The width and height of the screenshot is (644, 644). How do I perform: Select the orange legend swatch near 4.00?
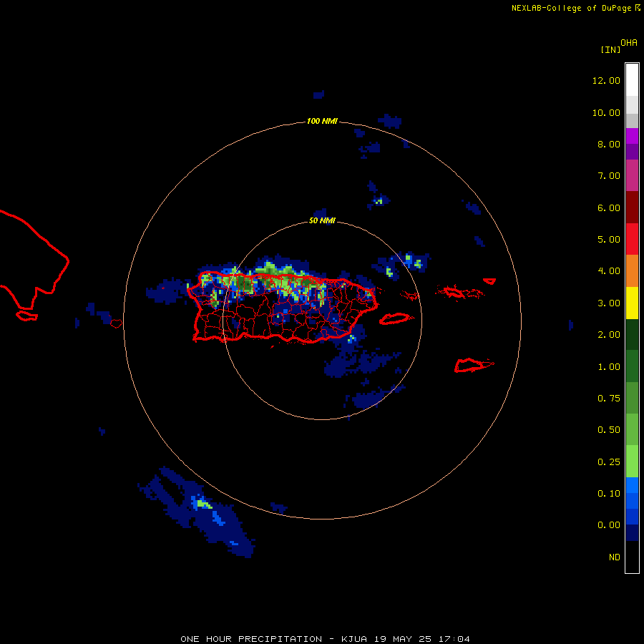[x=632, y=271]
